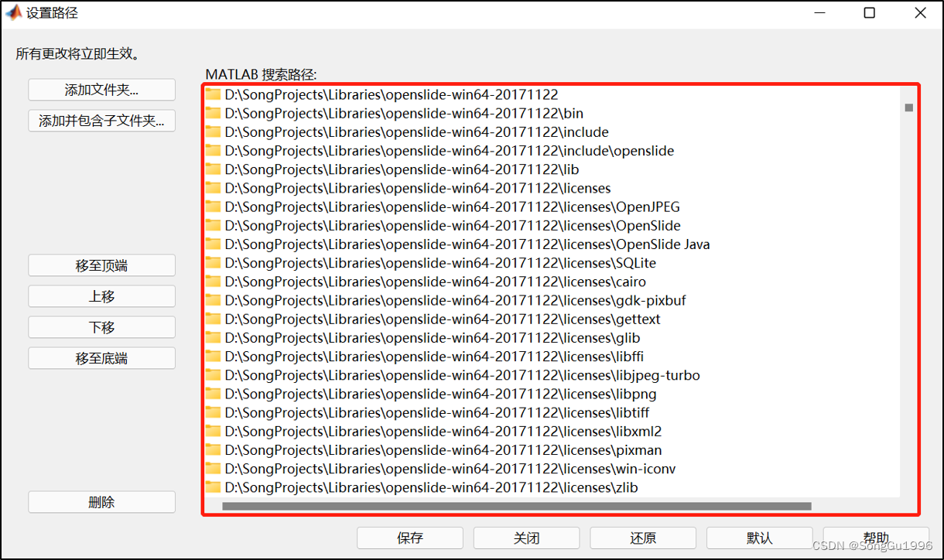Click the 添加文件夹... button

(102, 90)
